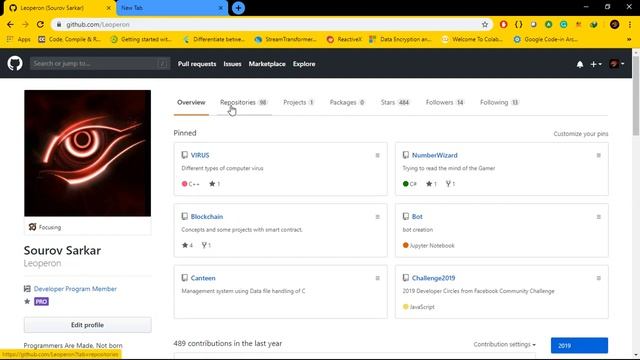Click the drag handle on VIRUS card

point(378,155)
